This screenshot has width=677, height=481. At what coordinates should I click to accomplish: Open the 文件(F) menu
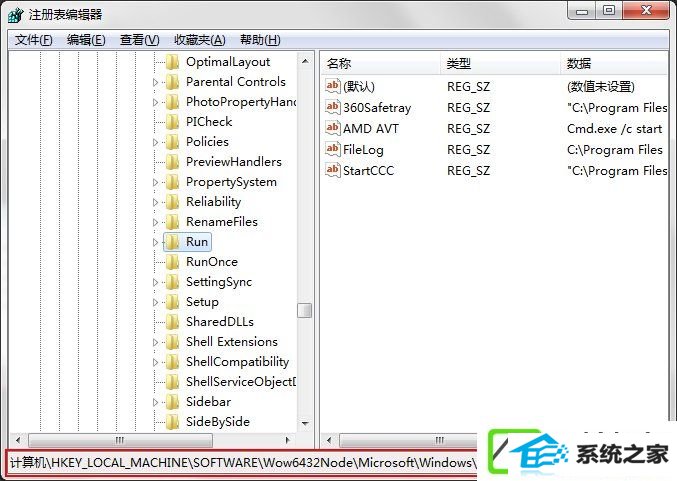click(x=34, y=40)
